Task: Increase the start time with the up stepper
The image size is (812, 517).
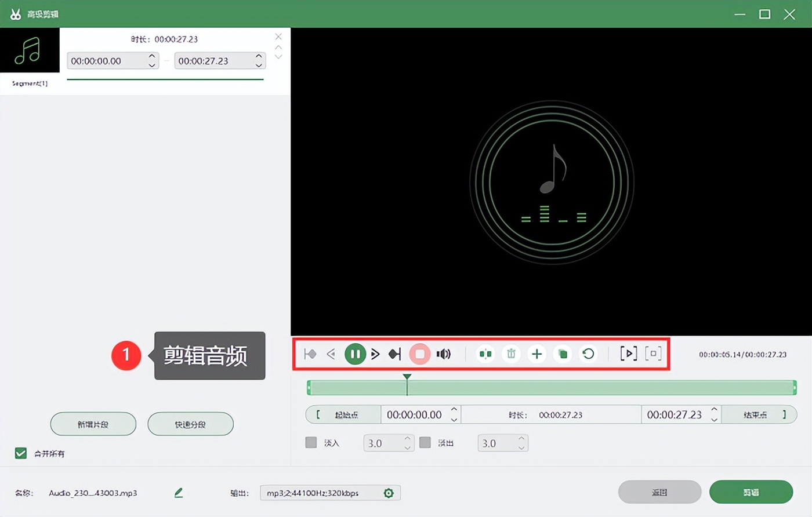Action: (x=454, y=410)
